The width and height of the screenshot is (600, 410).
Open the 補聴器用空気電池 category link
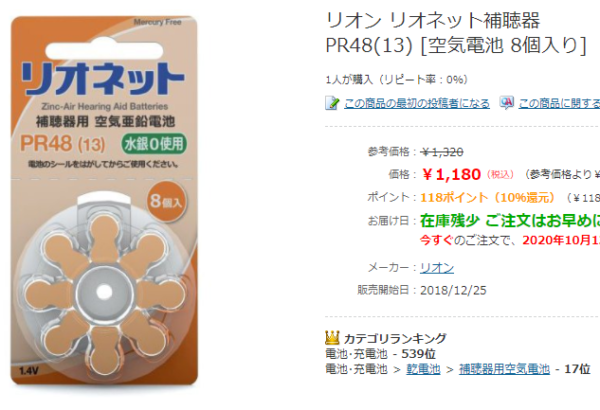504,369
